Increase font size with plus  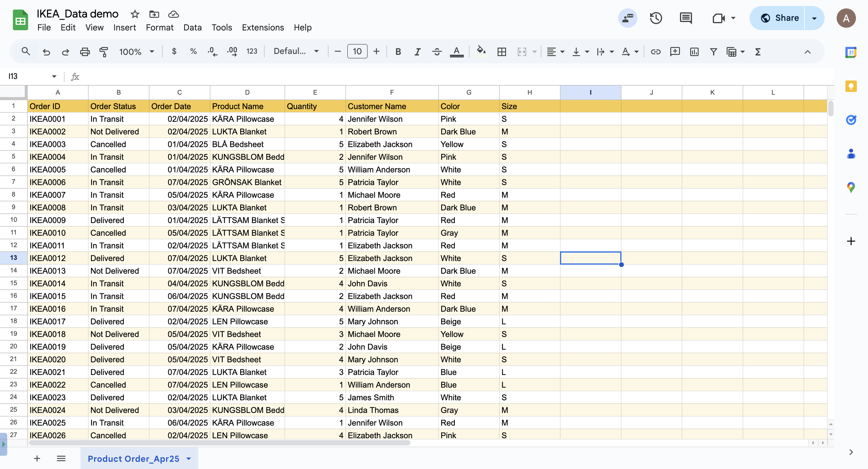376,52
